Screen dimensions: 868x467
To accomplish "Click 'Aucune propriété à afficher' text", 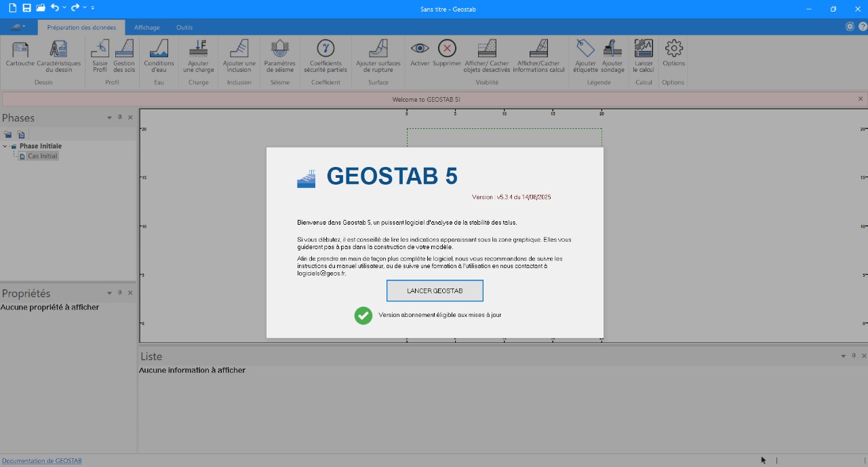I will pos(50,307).
